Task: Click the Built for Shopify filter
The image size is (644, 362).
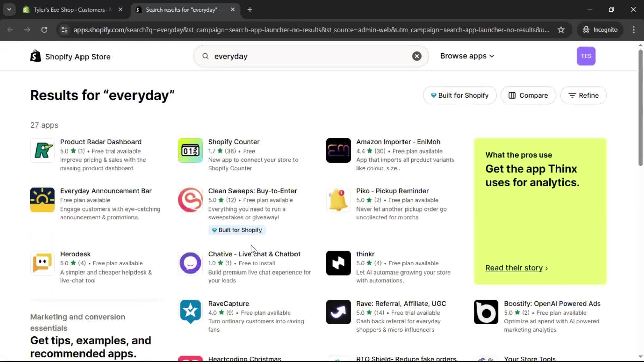Action: click(460, 95)
